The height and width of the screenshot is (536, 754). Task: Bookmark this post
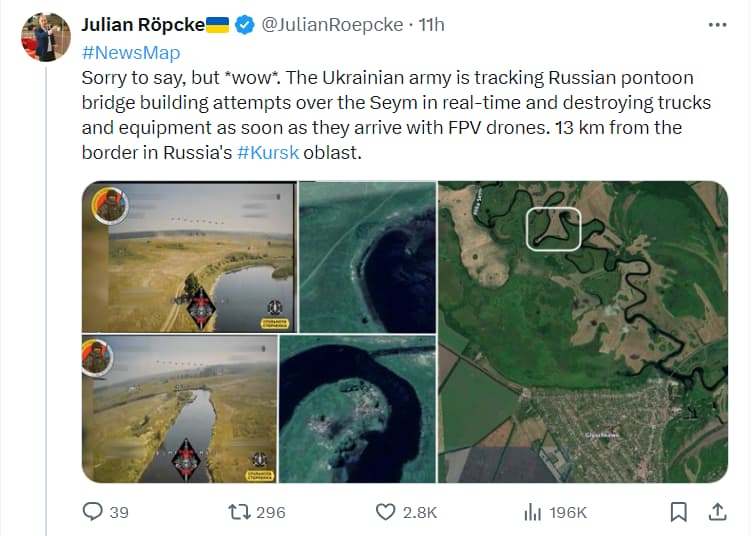679,511
